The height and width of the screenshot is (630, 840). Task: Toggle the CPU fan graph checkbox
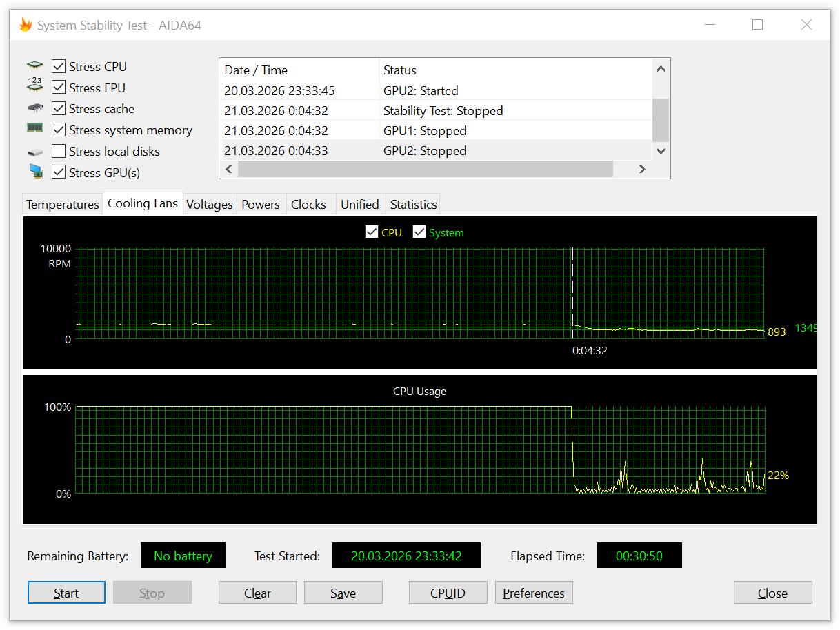[372, 232]
